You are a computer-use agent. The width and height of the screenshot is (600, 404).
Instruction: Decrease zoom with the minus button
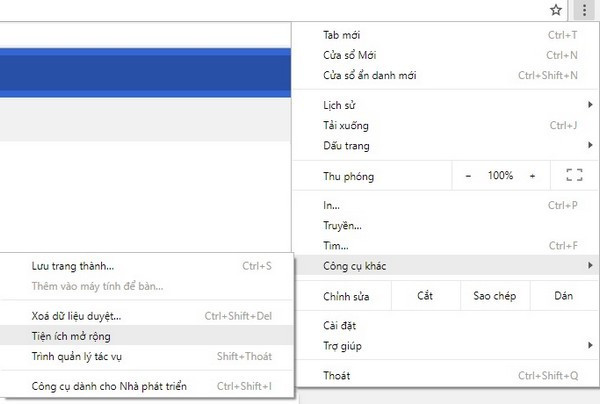pos(468,176)
